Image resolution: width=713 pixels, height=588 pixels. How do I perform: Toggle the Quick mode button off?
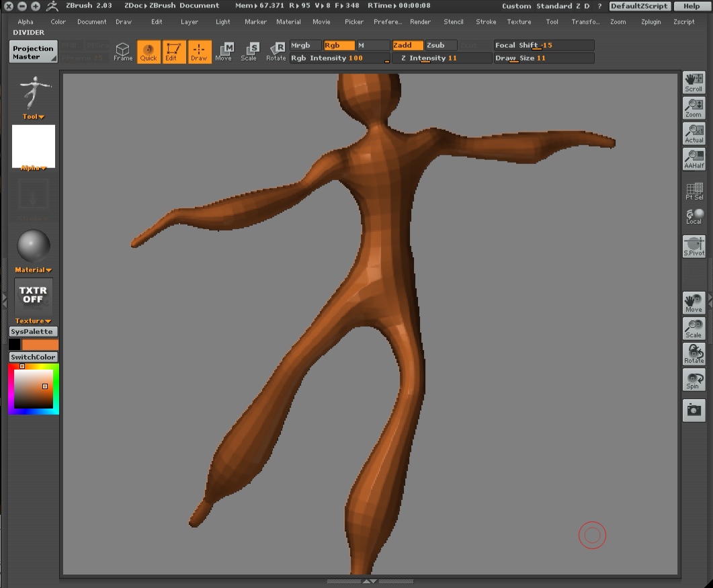pyautogui.click(x=149, y=50)
